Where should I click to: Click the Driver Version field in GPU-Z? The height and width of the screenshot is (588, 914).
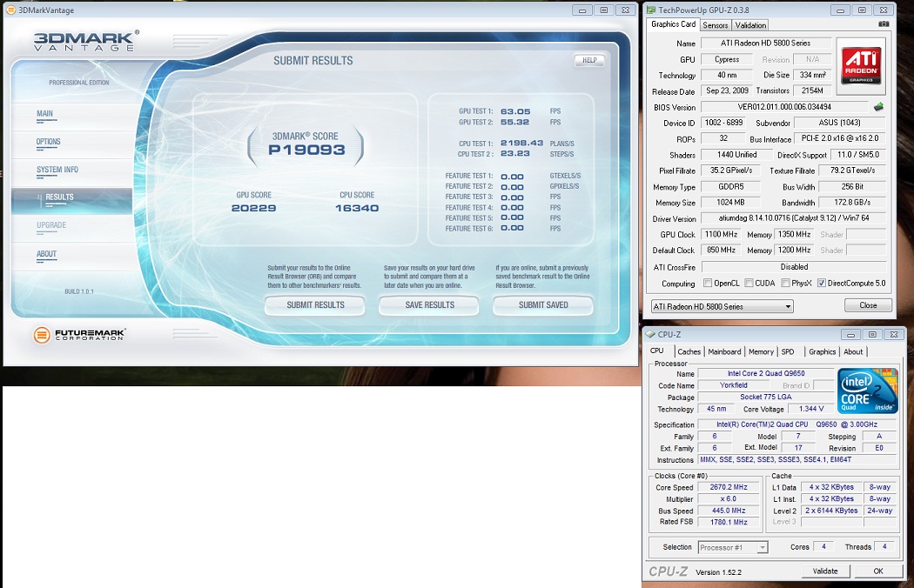[793, 218]
